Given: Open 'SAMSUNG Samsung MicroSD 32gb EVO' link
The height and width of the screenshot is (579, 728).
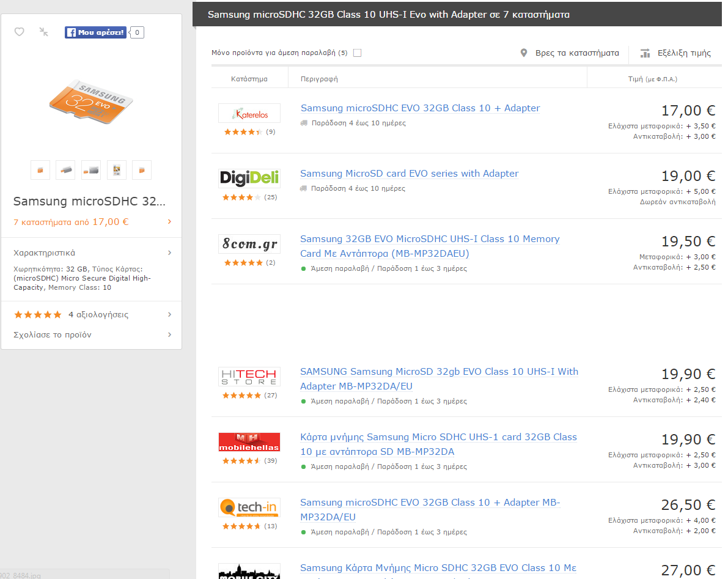Looking at the screenshot, I should tap(439, 379).
